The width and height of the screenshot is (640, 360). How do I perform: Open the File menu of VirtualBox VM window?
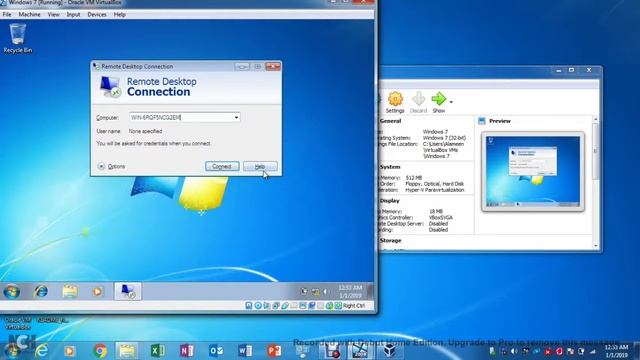pyautogui.click(x=7, y=14)
